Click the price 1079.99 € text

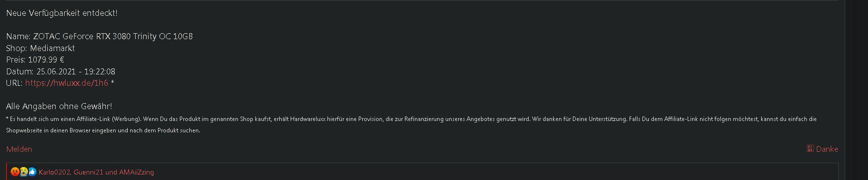46,60
